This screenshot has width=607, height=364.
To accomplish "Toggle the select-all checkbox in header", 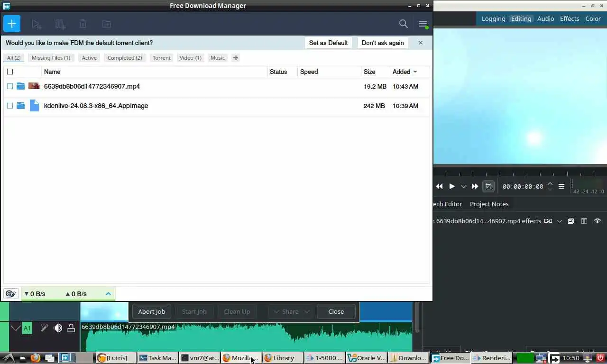I will (10, 72).
